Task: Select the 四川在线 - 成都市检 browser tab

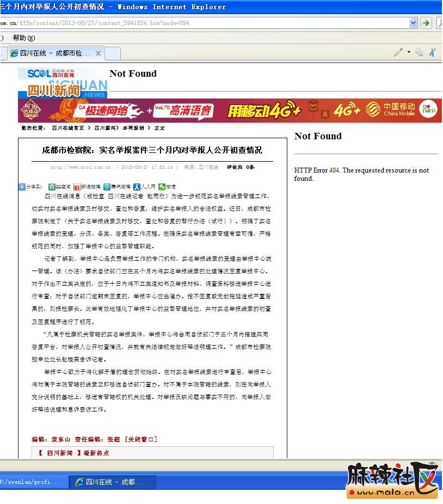Action: click(x=52, y=53)
